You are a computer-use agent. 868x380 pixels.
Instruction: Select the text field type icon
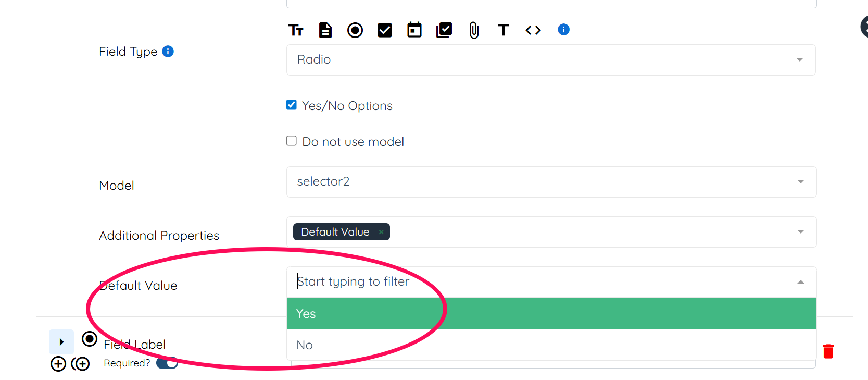296,30
